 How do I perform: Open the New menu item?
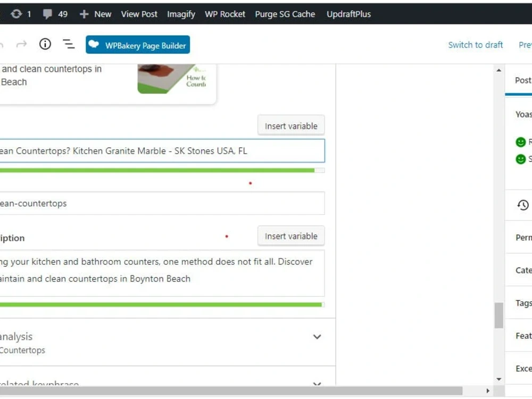click(x=103, y=14)
